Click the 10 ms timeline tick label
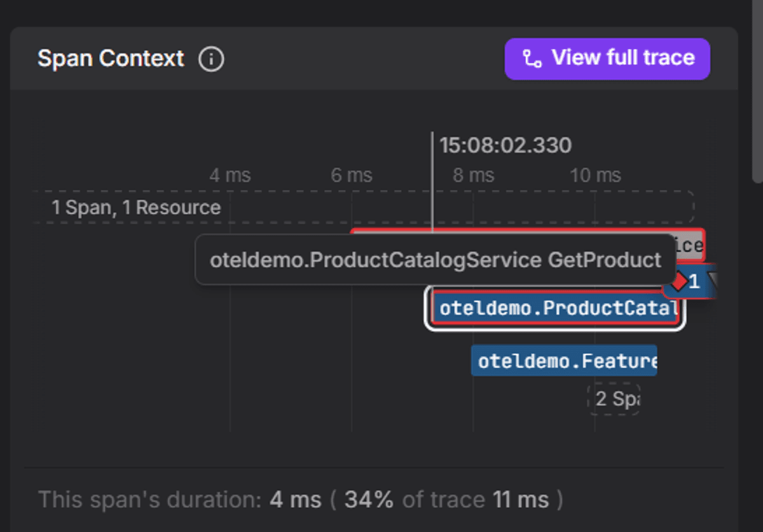The height and width of the screenshot is (532, 763). pyautogui.click(x=595, y=175)
